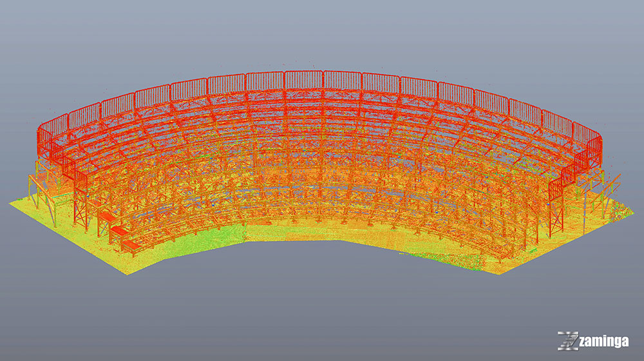This screenshot has height=361, width=644.
Task: Select the topmost red stair platform on left
Action: [x=106, y=217]
